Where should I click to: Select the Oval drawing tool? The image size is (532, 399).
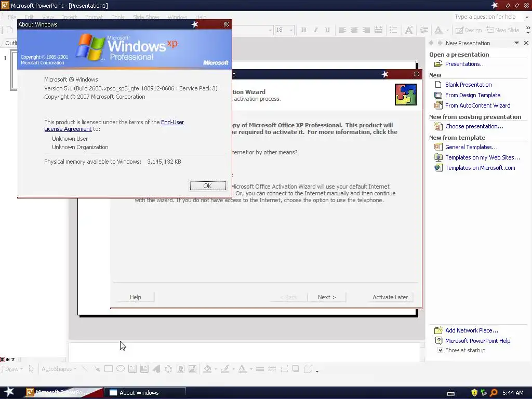pos(121,369)
